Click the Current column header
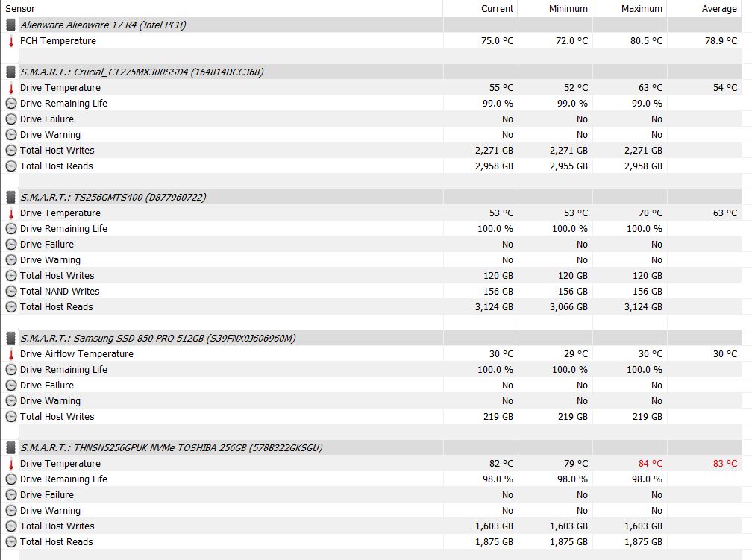The width and height of the screenshot is (752, 560). tap(497, 9)
